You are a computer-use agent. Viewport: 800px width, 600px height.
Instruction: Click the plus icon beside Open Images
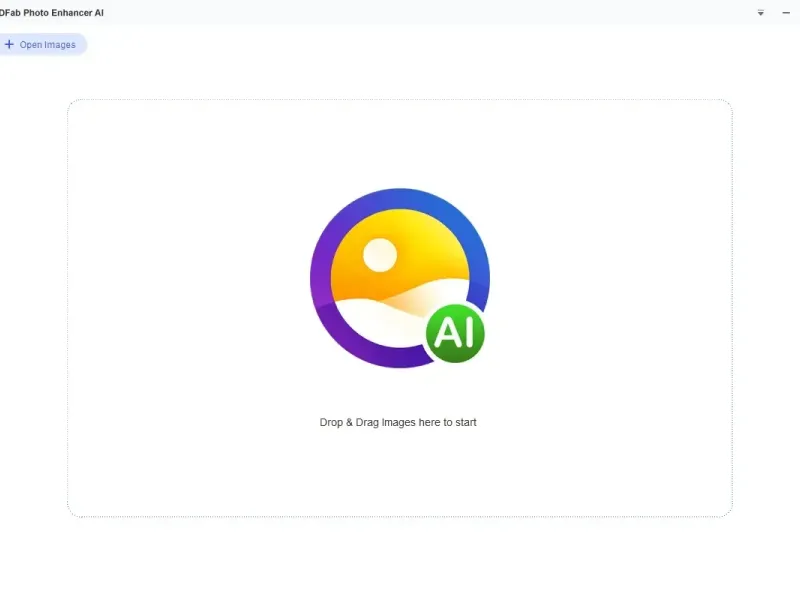point(9,44)
